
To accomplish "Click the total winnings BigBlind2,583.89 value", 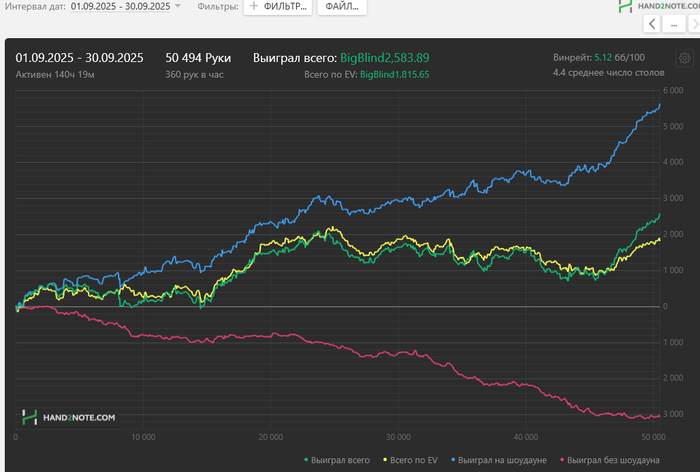I will (x=385, y=58).
